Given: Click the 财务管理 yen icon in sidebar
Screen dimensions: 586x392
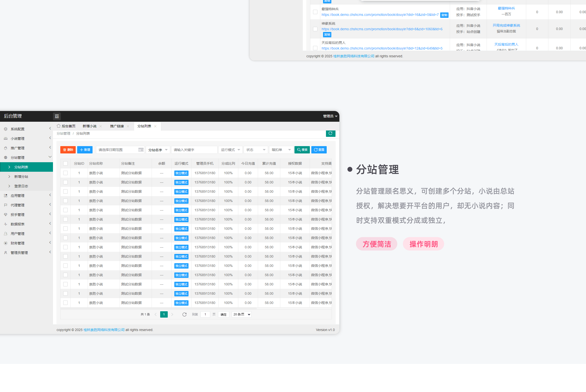Looking at the screenshot, I should (6, 243).
